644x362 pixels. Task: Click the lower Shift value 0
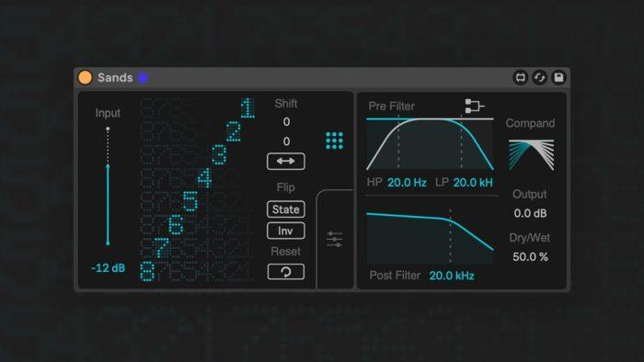[286, 141]
